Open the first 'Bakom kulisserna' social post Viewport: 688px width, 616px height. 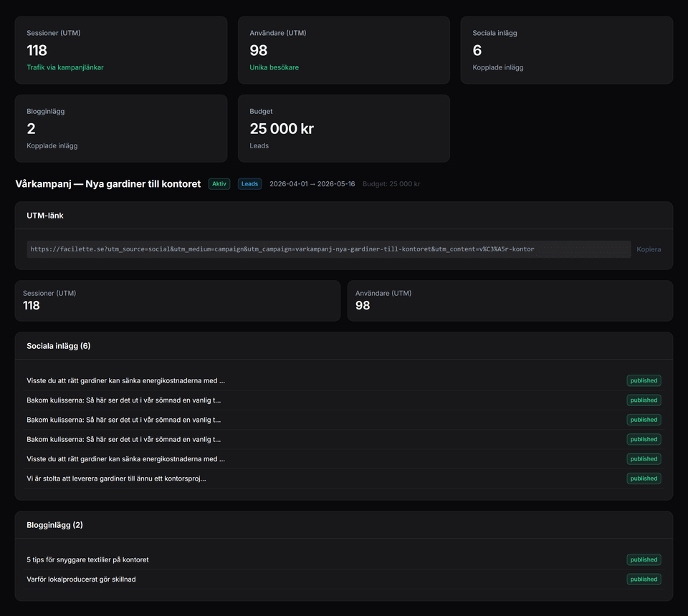coord(124,400)
